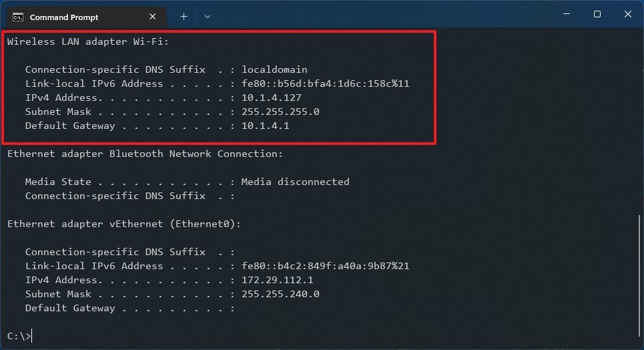Click the Media disconnected status text
Screen dimensions: 644x350
tap(295, 182)
